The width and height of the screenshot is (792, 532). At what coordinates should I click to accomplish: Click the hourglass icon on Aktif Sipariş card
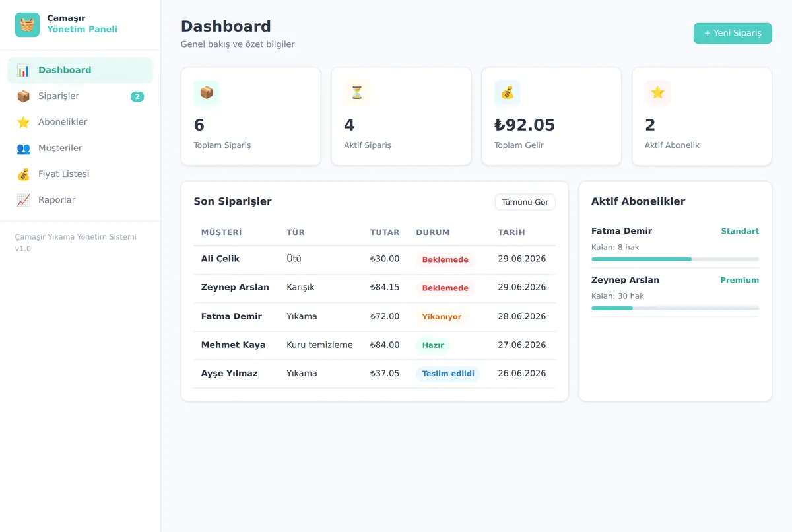pyautogui.click(x=357, y=93)
